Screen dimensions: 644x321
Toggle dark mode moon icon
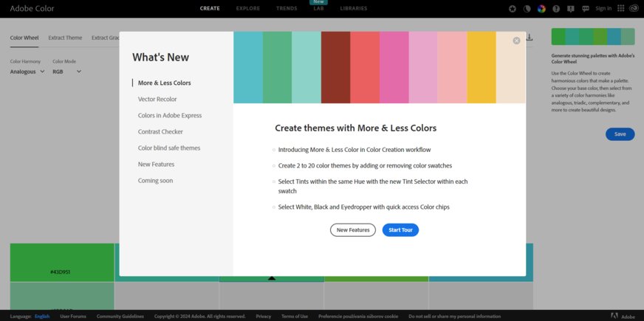(527, 9)
